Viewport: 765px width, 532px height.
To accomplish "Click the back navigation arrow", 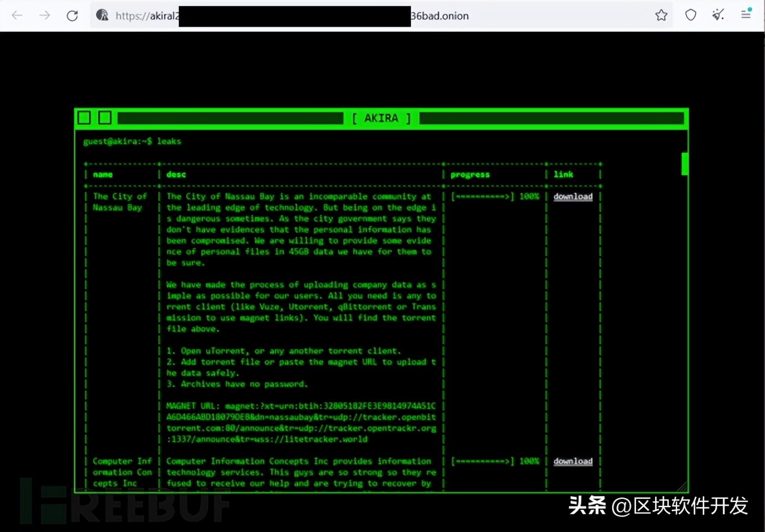I will pos(17,16).
